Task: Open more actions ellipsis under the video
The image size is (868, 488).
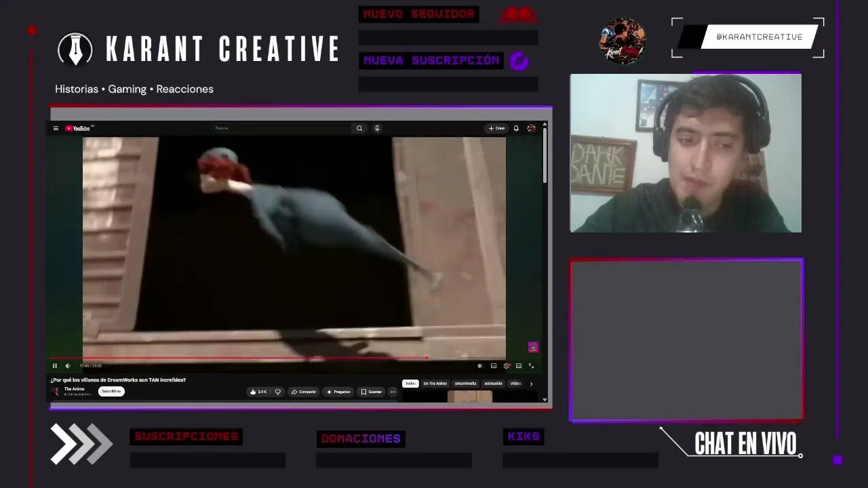Action: [393, 392]
